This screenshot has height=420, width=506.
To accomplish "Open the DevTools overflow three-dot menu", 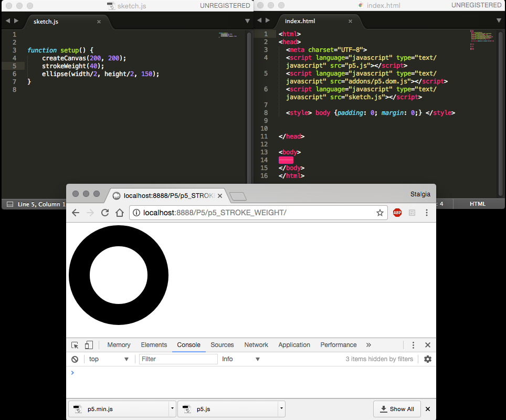I will (413, 345).
